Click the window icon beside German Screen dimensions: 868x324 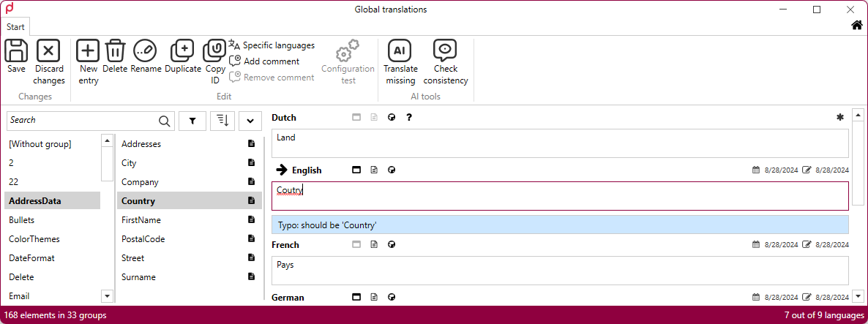point(357,298)
